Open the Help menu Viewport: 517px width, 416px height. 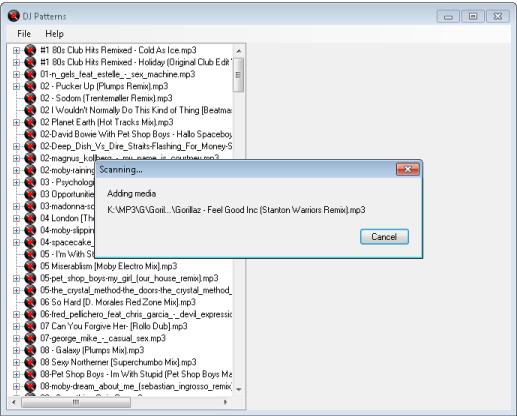(54, 34)
